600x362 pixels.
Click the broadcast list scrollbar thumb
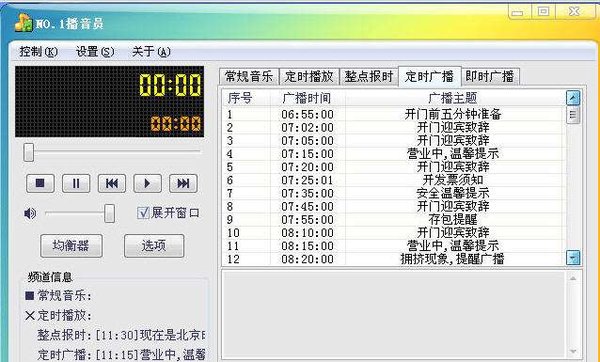[x=573, y=115]
